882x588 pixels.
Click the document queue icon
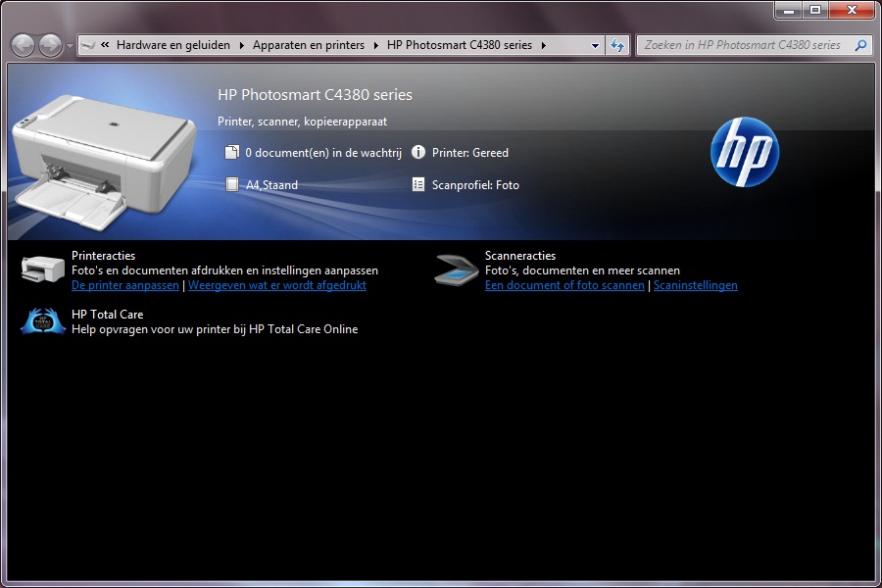(231, 153)
